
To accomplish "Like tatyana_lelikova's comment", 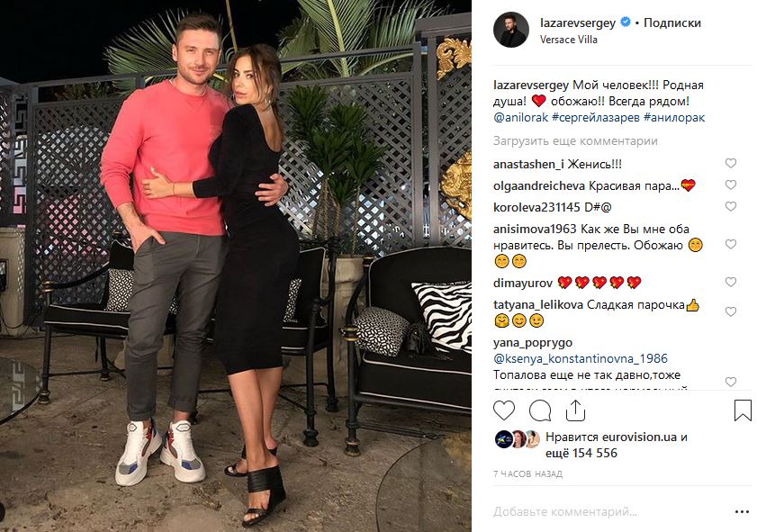I will pos(731,311).
